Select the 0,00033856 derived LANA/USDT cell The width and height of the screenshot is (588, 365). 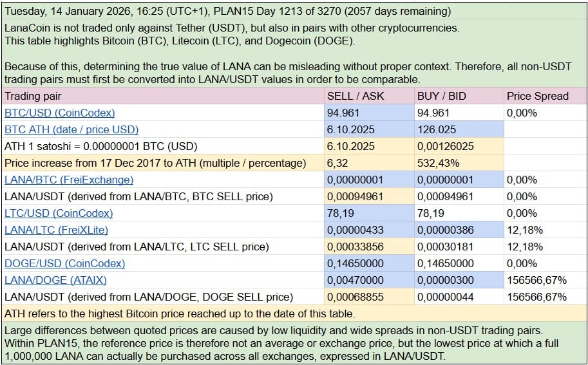(355, 247)
